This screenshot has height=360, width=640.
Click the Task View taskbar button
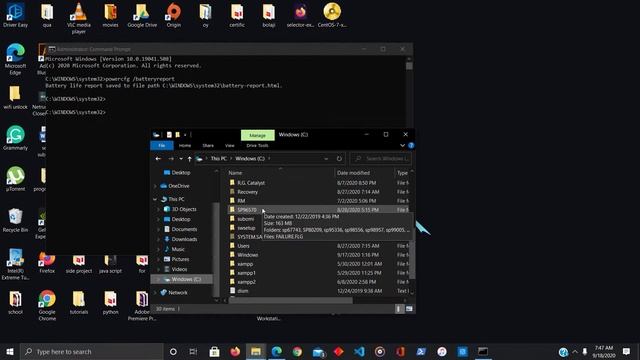point(193,351)
